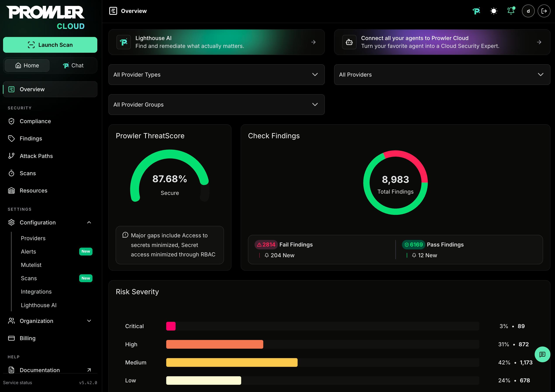Screen dimensions: 555x392
Task: Click the 2814 Fail Findings badge
Action: click(266, 245)
